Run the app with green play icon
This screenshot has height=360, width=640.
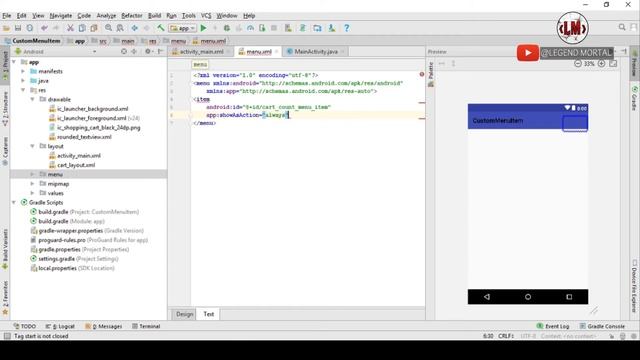click(203, 28)
